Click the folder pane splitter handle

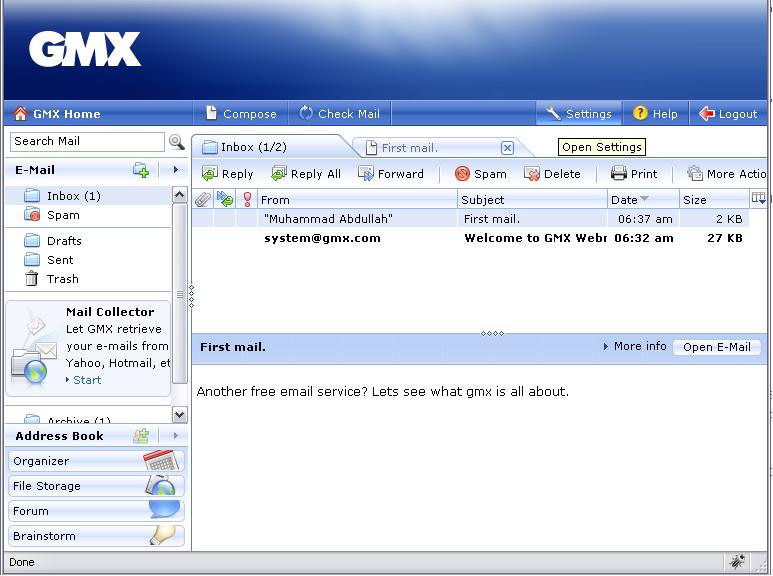[x=191, y=296]
